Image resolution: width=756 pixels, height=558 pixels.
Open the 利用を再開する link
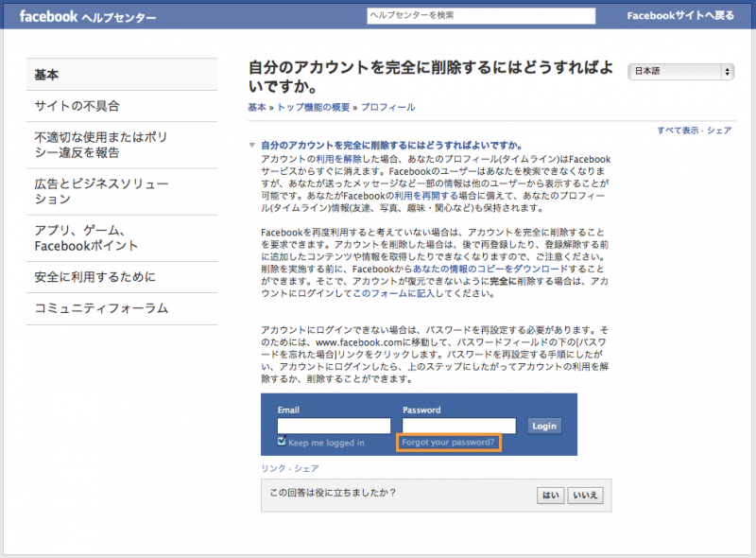coord(426,196)
